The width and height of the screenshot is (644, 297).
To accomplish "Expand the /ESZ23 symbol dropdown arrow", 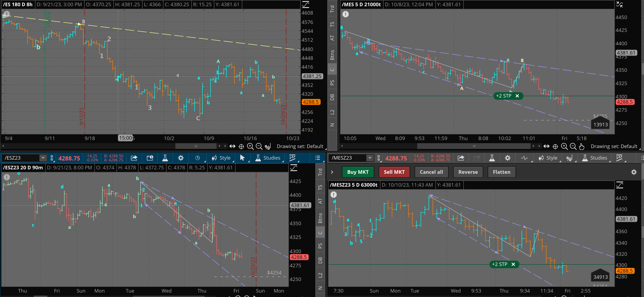I will [x=43, y=158].
